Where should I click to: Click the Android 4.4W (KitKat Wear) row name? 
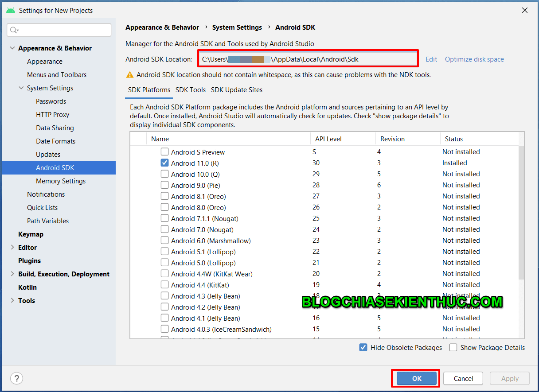212,274
